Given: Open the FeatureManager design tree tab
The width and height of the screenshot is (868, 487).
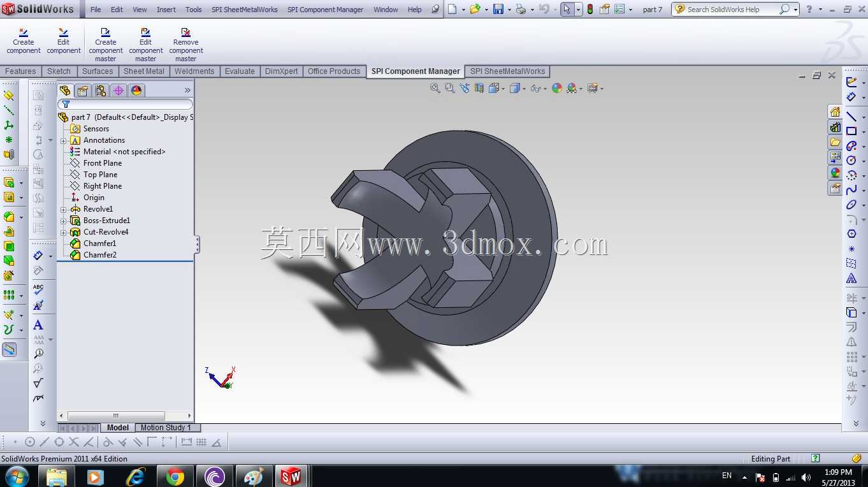Looking at the screenshot, I should (65, 91).
